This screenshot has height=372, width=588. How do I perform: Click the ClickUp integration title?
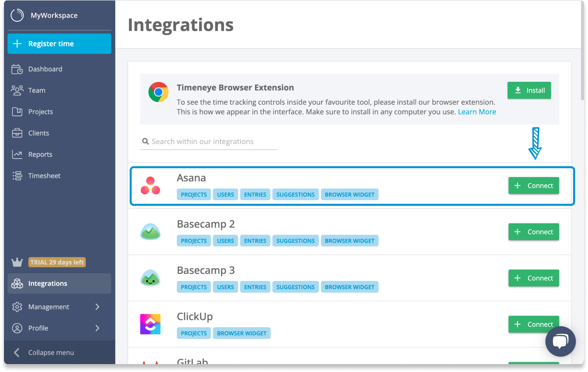click(x=195, y=317)
